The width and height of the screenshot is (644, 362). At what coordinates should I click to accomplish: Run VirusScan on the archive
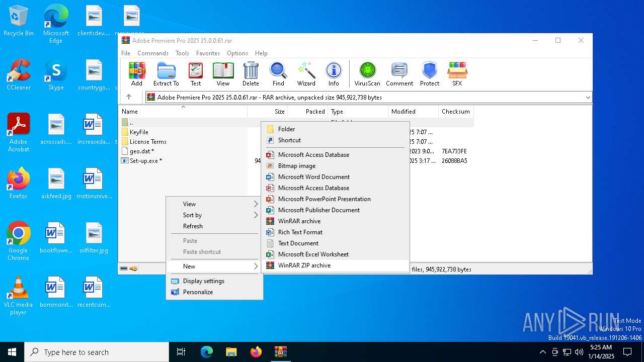pyautogui.click(x=367, y=74)
